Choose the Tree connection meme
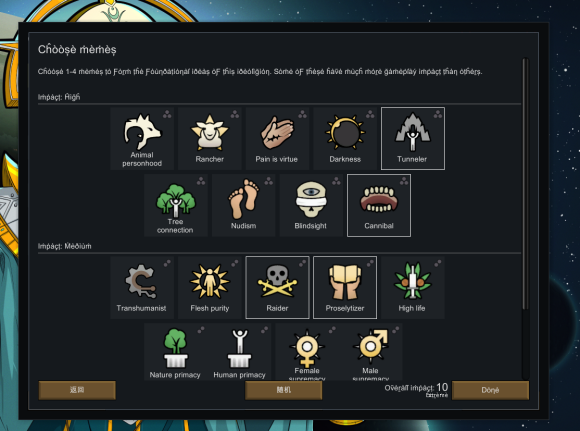This screenshot has height=431, width=580. click(x=176, y=205)
